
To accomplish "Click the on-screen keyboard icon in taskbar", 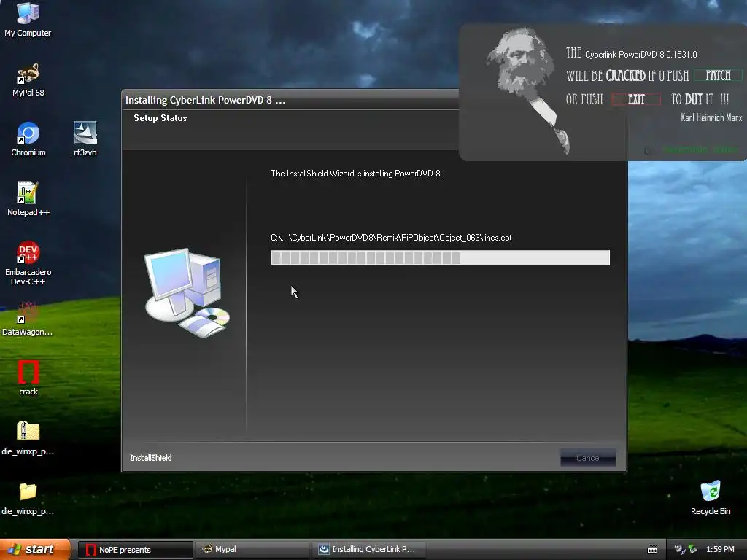I will (652, 550).
